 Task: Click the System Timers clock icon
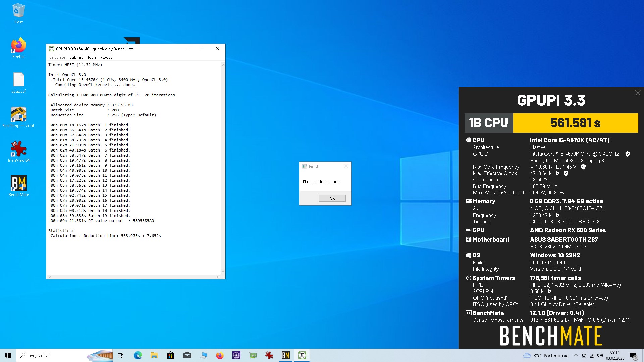pyautogui.click(x=468, y=278)
